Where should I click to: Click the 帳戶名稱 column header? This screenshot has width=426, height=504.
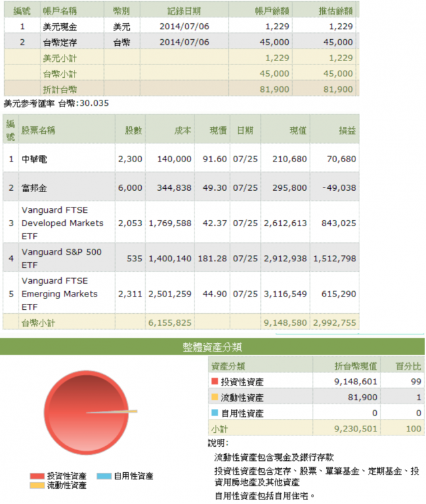(60, 11)
